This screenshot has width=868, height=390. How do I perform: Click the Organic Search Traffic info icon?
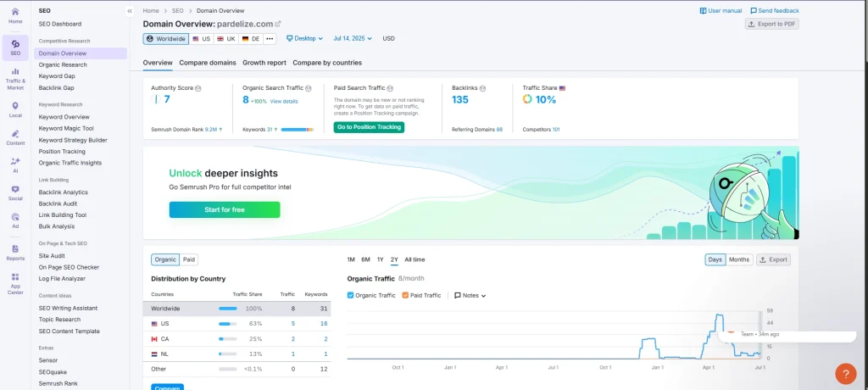click(309, 88)
